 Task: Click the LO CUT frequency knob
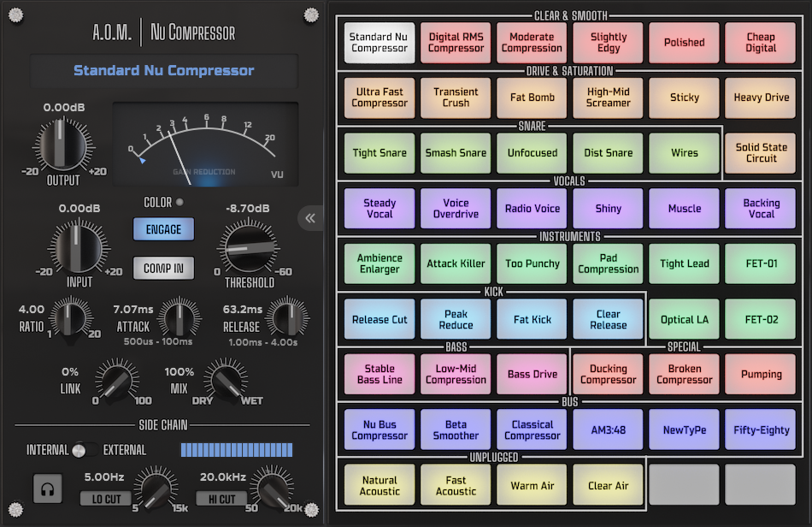coord(156,489)
